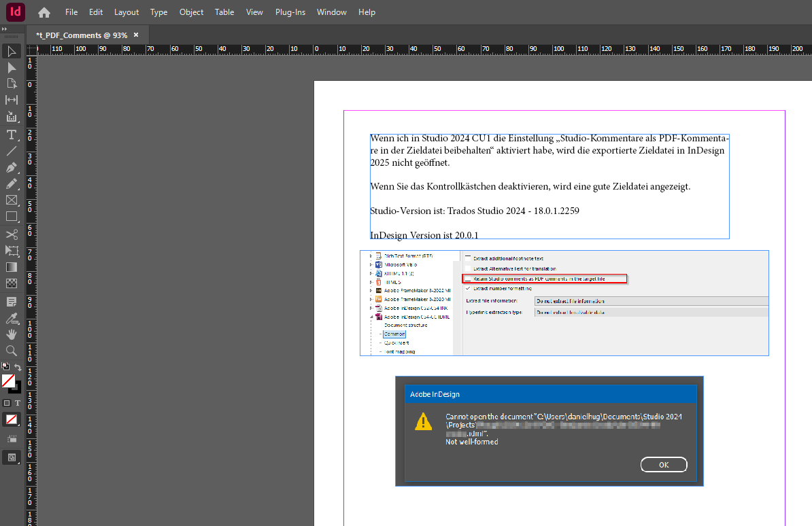The width and height of the screenshot is (812, 526).
Task: Select the Gradient Swatch tool
Action: pyautogui.click(x=12, y=267)
